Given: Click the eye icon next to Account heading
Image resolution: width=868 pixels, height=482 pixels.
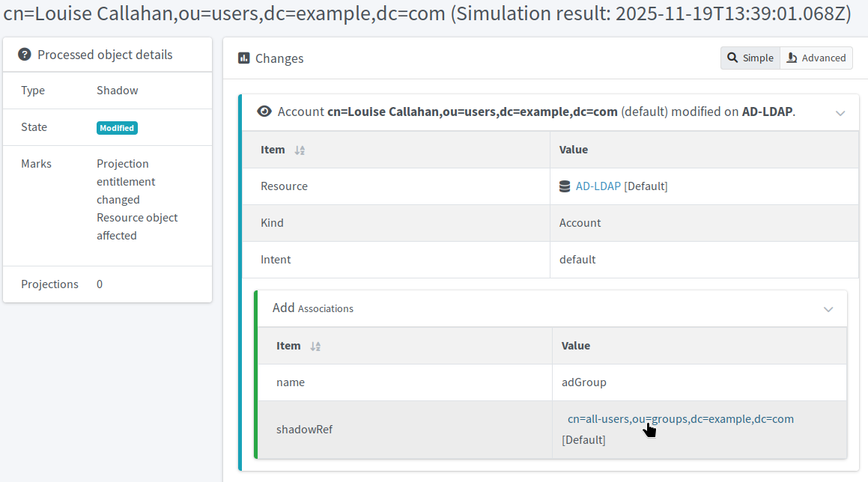Looking at the screenshot, I should [264, 111].
